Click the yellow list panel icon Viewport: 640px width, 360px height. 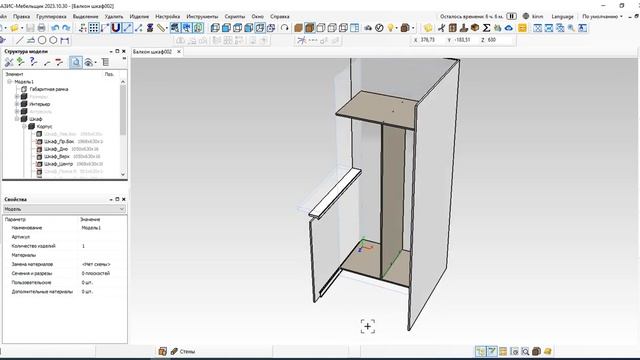pyautogui.click(x=522, y=28)
